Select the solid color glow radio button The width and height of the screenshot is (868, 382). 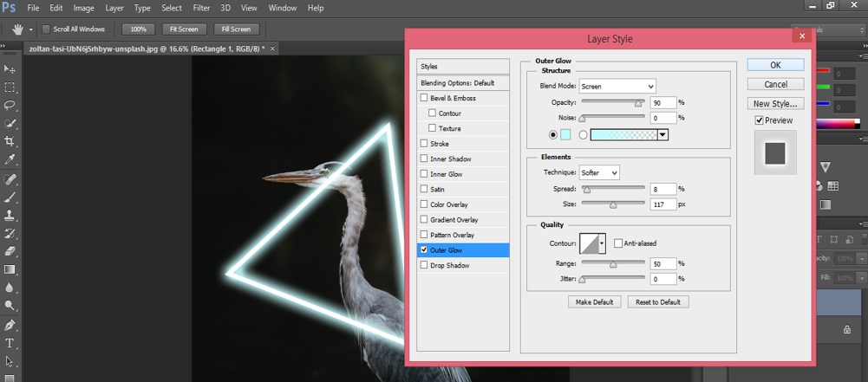pos(553,134)
